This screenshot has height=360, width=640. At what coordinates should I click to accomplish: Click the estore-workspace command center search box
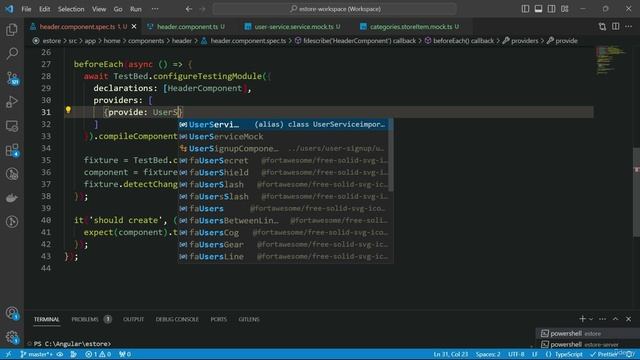tap(335, 9)
